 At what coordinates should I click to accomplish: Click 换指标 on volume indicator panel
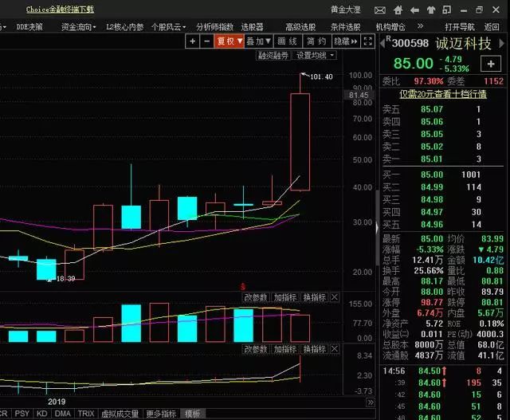click(315, 297)
